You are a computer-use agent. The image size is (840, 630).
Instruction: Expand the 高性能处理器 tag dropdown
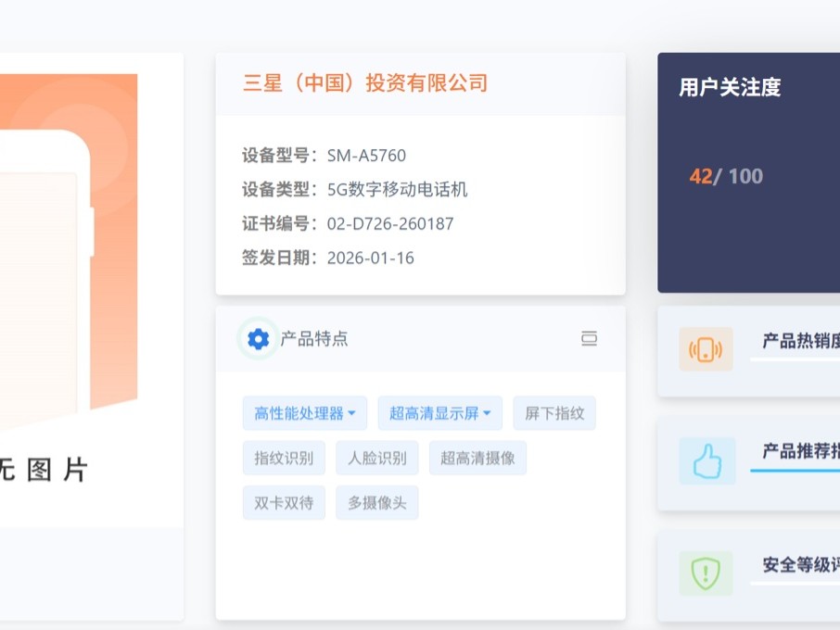351,413
